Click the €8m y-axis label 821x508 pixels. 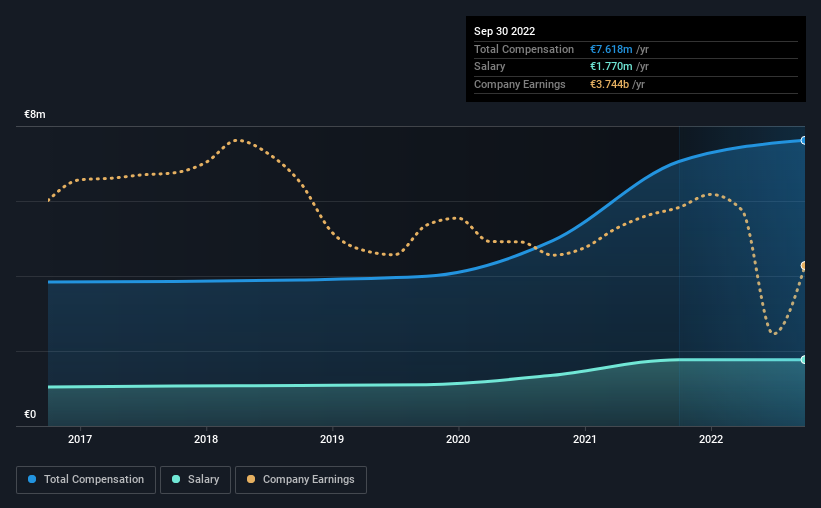pyautogui.click(x=35, y=114)
